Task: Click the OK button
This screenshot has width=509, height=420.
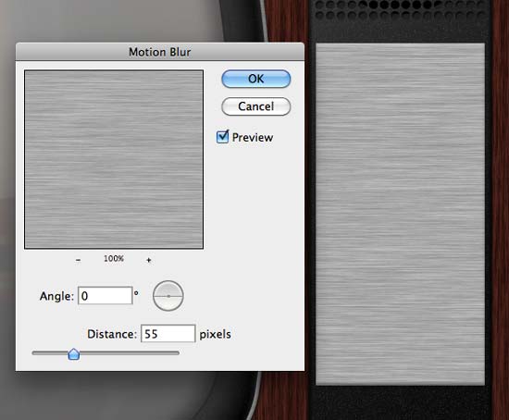Action: pos(255,79)
